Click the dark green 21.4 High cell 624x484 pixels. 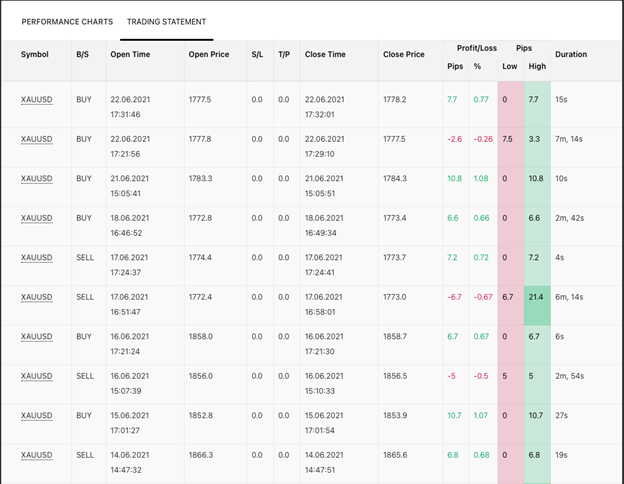tap(537, 297)
